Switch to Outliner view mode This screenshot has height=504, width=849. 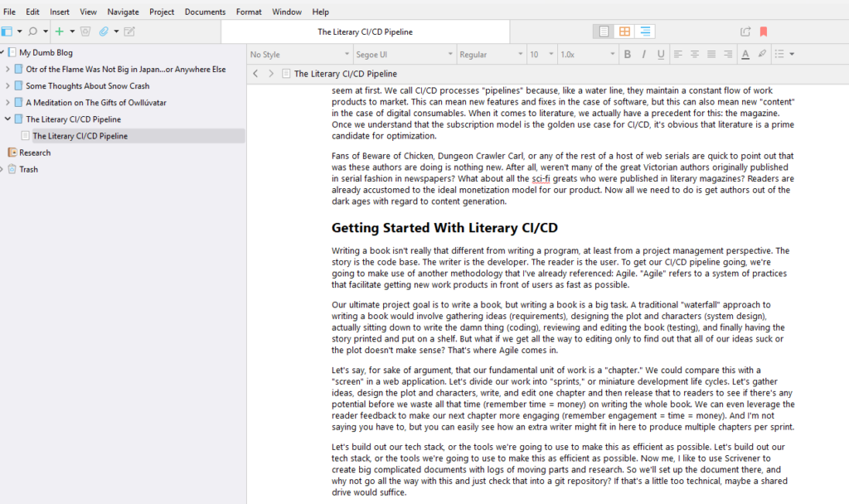point(645,31)
